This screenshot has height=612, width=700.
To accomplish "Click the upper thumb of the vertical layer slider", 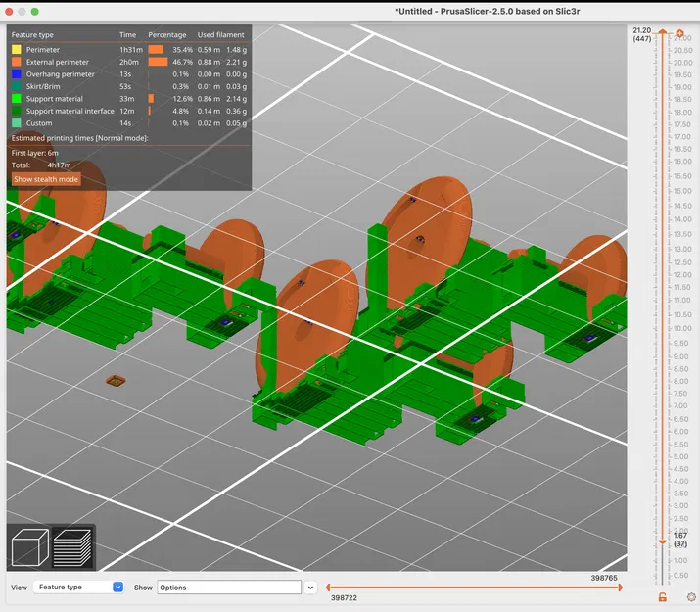I will pyautogui.click(x=663, y=31).
